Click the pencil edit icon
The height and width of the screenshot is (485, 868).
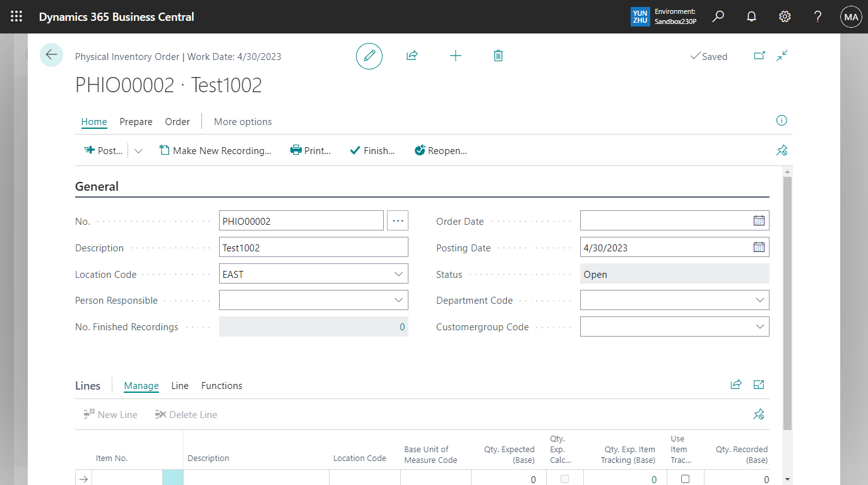[369, 56]
